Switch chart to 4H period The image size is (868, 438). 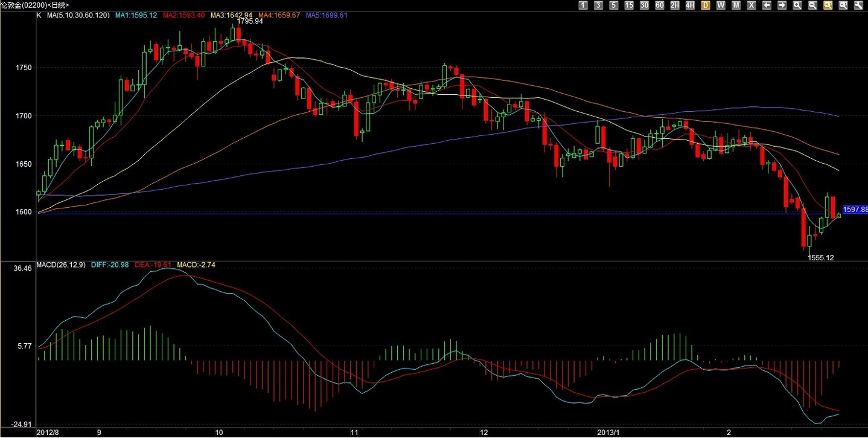point(690,5)
